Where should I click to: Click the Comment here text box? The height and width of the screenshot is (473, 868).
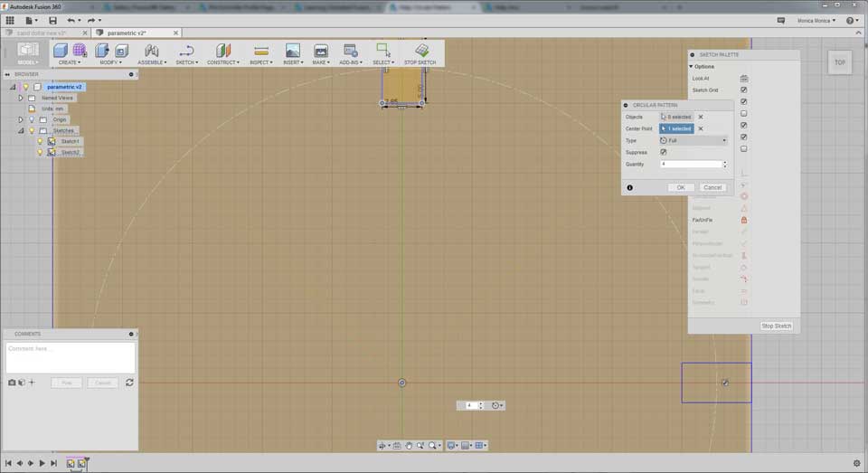click(x=71, y=358)
